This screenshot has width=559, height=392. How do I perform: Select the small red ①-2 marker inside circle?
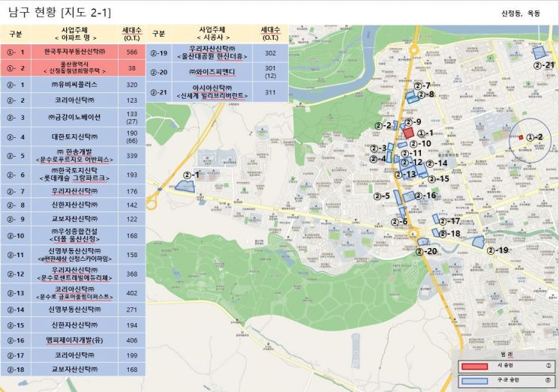[521, 137]
